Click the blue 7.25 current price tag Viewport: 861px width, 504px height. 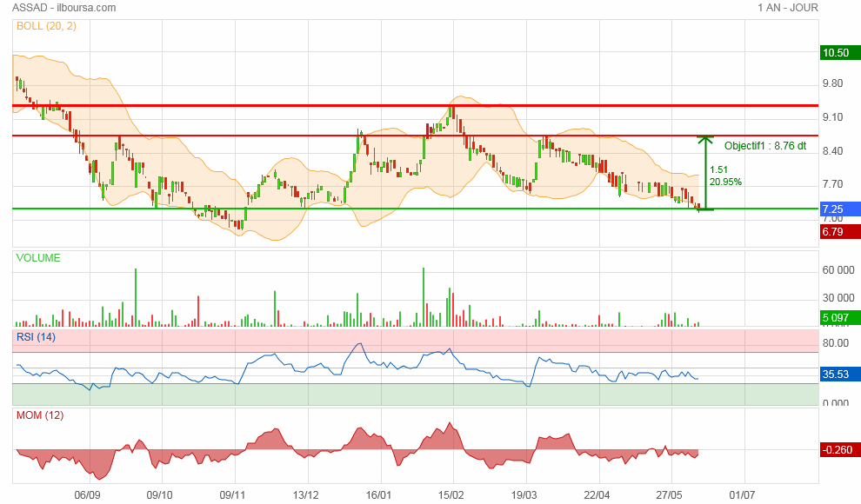tap(840, 209)
